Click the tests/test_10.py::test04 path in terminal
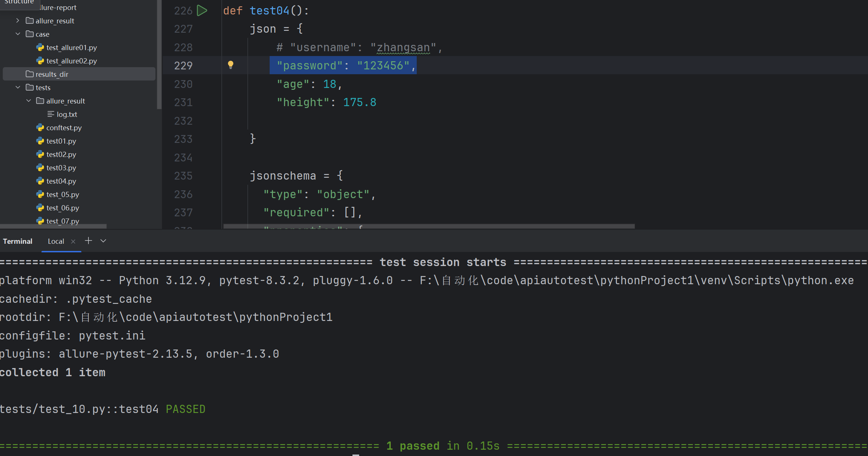 79,409
